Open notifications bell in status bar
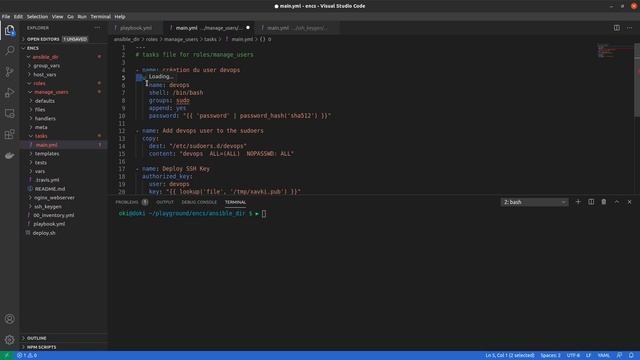The width and height of the screenshot is (640, 360). coord(631,356)
